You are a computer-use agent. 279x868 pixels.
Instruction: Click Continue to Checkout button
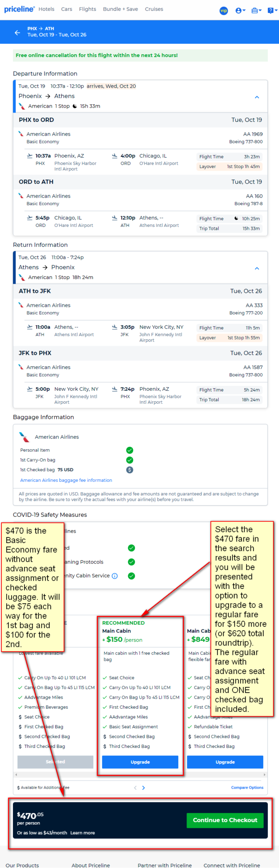pos(225,820)
